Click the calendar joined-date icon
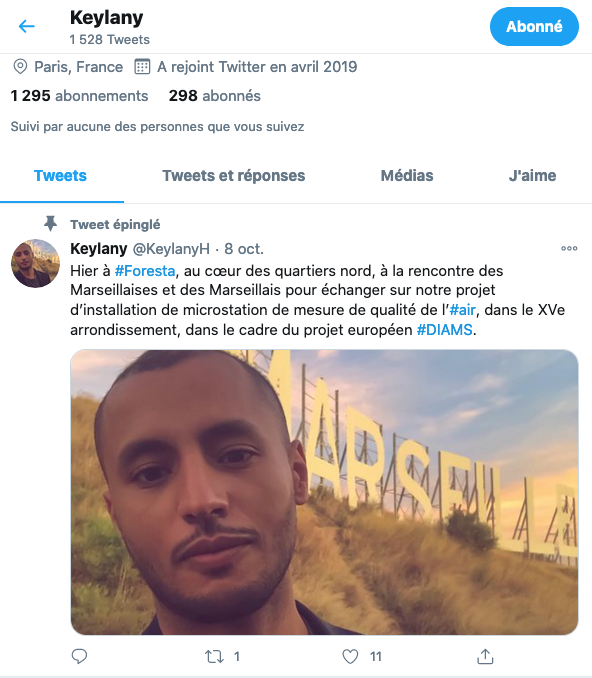Image resolution: width=592 pixels, height=678 pixels. pyautogui.click(x=142, y=67)
